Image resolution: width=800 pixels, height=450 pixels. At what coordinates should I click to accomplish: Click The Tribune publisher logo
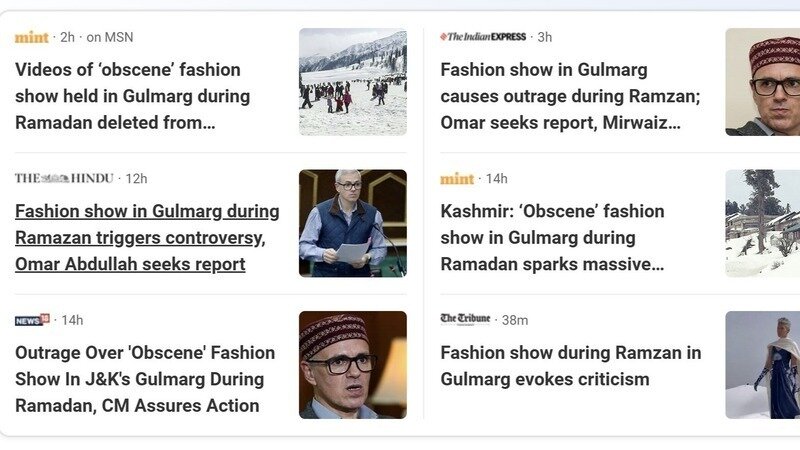tap(465, 320)
